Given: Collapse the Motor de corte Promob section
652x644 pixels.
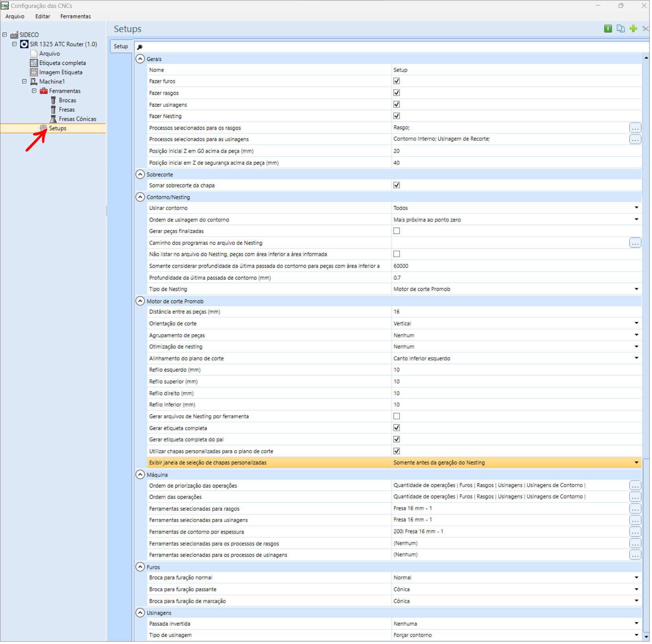Looking at the screenshot, I should [x=141, y=302].
